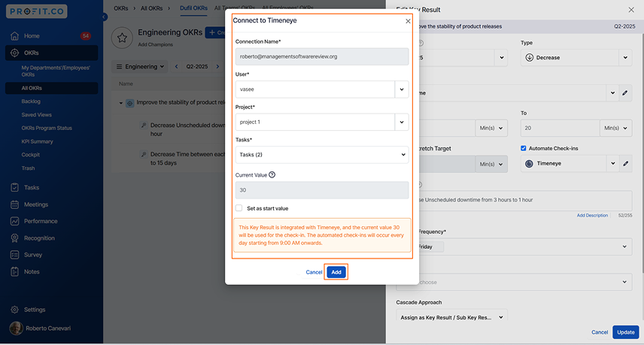Click Cancel in the Timeneye dialog
The height and width of the screenshot is (345, 644).
click(x=314, y=272)
